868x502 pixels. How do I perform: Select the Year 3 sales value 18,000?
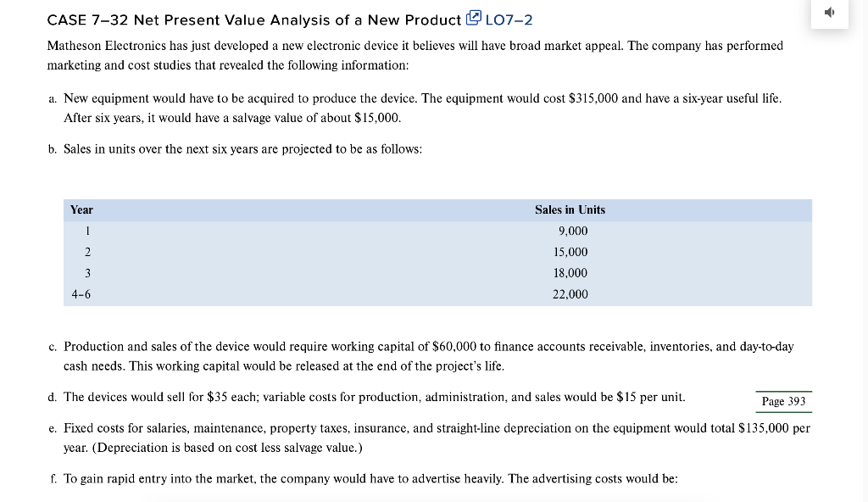pyautogui.click(x=570, y=273)
